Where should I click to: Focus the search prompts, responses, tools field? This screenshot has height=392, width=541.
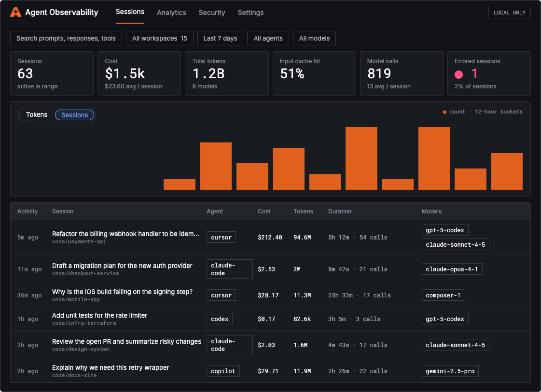(66, 38)
